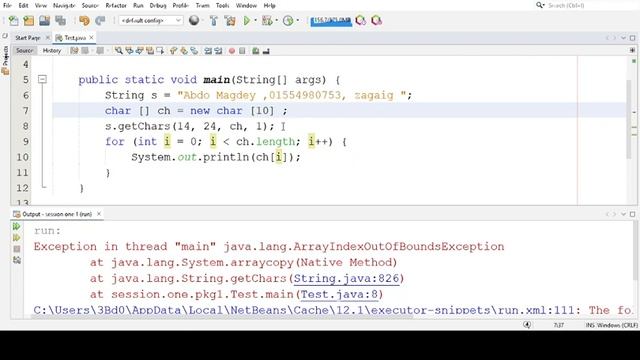Screen dimensions: 640x360
Task: Open the Output panel tab list dropdown arrow
Action: coord(623,214)
